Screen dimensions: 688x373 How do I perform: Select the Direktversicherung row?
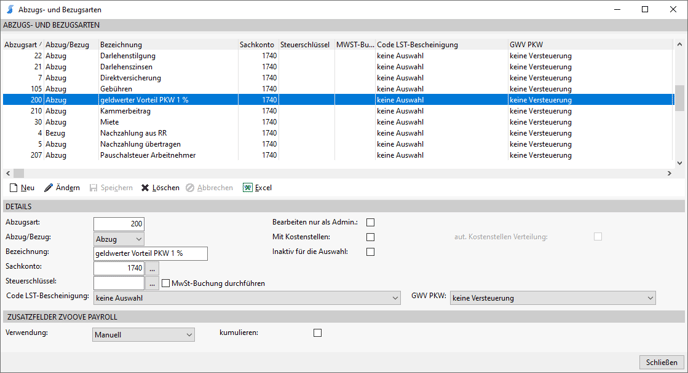338,78
